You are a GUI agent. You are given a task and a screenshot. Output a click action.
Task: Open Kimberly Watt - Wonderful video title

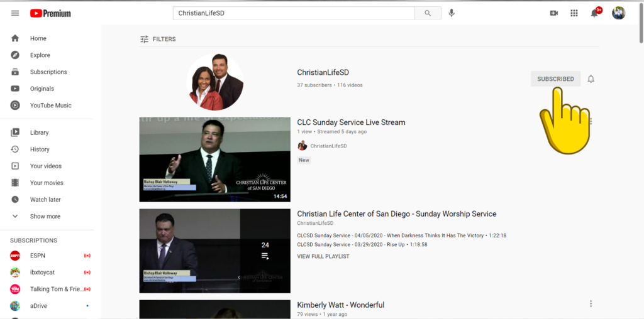point(340,305)
